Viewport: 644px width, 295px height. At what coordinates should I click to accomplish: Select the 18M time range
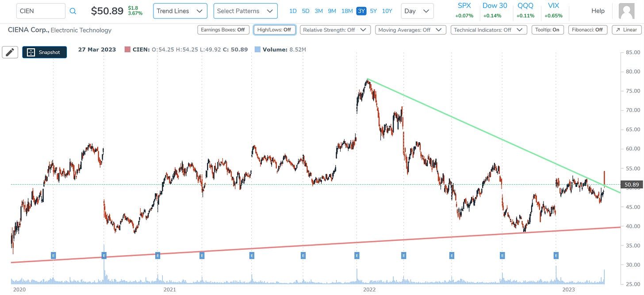[347, 11]
